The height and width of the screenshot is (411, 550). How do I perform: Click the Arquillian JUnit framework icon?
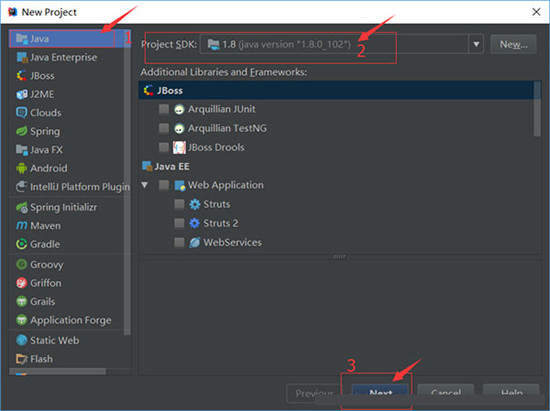click(179, 109)
